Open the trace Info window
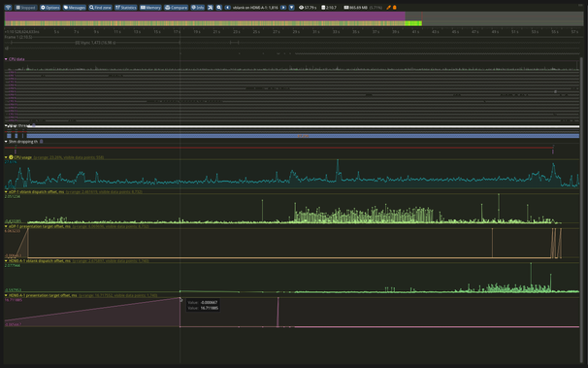Viewport: 588px width, 368px height. (198, 8)
